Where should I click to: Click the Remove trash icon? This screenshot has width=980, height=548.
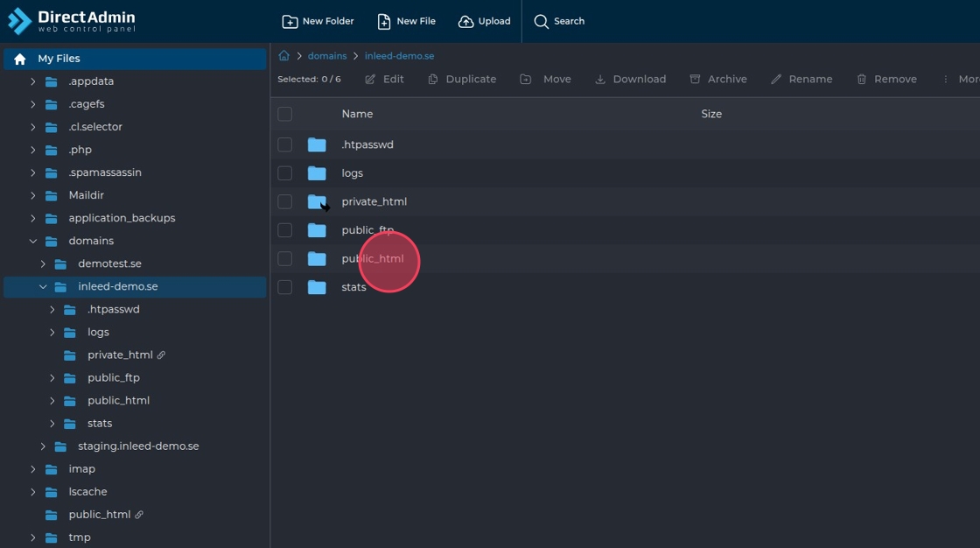(862, 79)
